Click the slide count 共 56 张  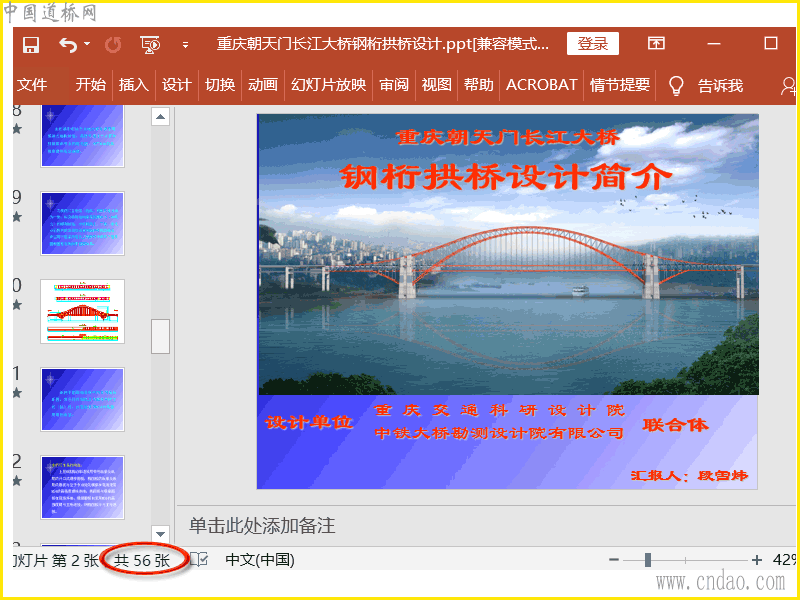point(142,561)
